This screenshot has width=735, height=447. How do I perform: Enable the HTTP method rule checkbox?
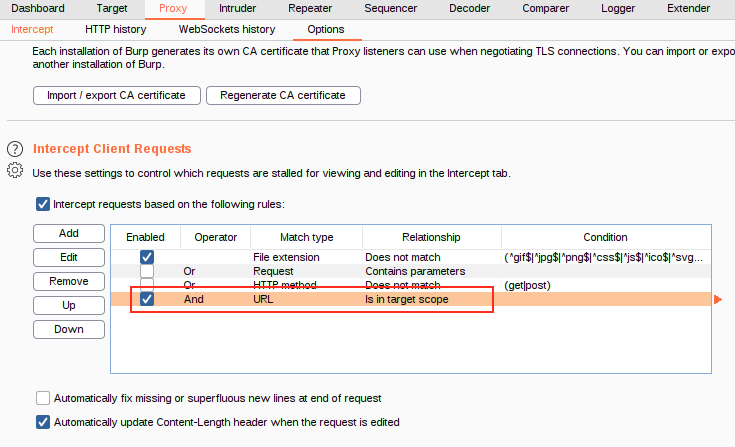(x=147, y=285)
